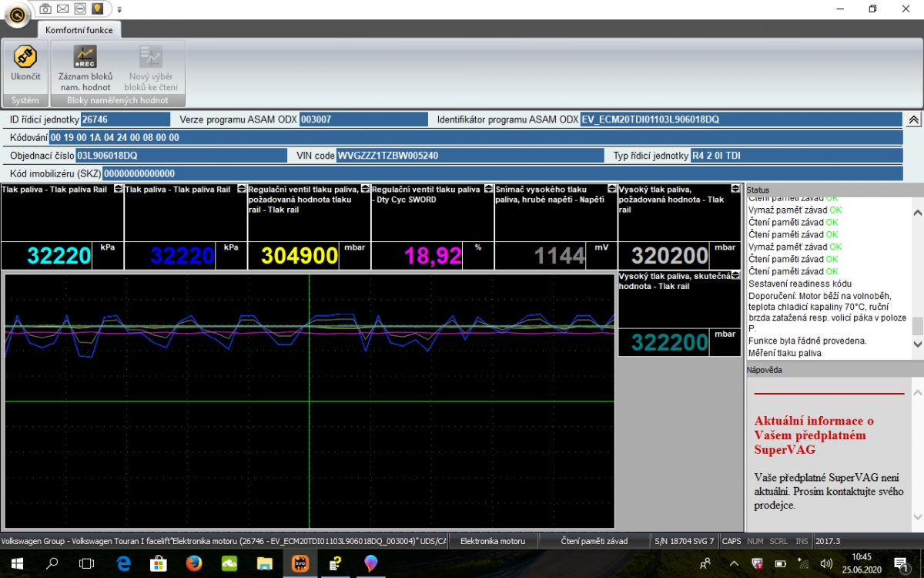Show hidden system tray icons chevron
The height and width of the screenshot is (578, 924).
[735, 563]
